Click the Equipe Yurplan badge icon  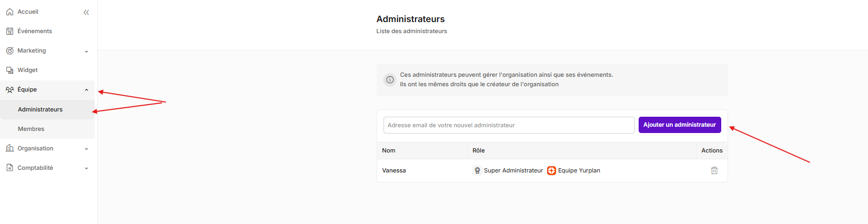(551, 170)
